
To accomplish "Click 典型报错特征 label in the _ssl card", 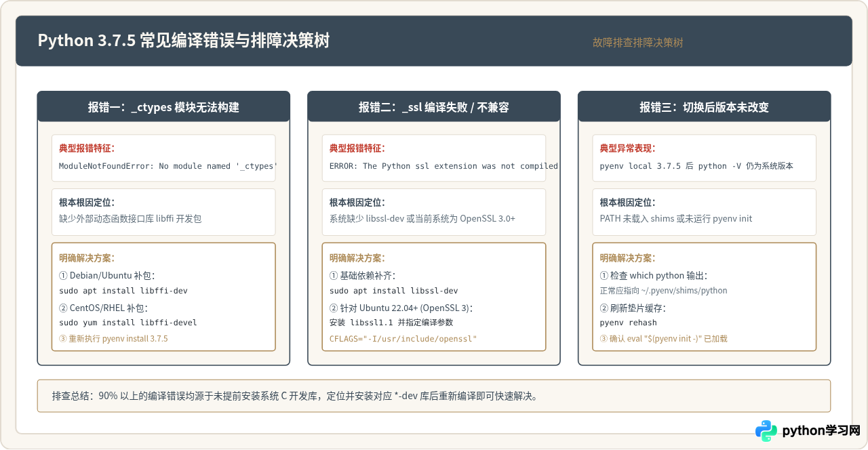I will [357, 148].
